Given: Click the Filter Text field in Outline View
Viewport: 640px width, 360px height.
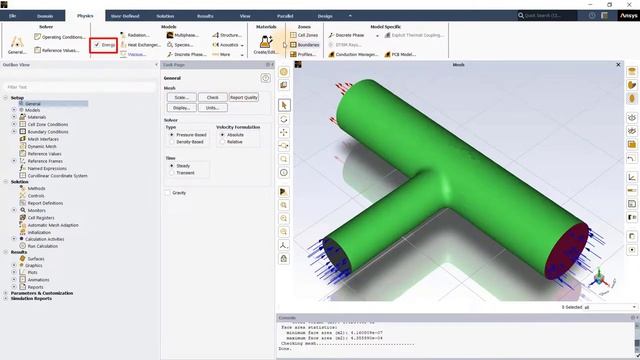Looking at the screenshot, I should click(x=80, y=87).
